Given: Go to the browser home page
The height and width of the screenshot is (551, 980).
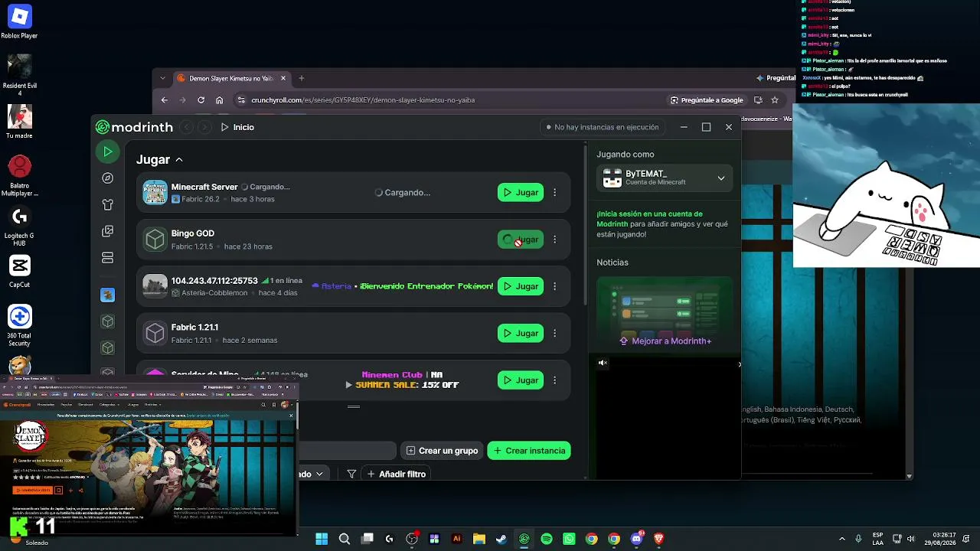Looking at the screenshot, I should coord(220,100).
